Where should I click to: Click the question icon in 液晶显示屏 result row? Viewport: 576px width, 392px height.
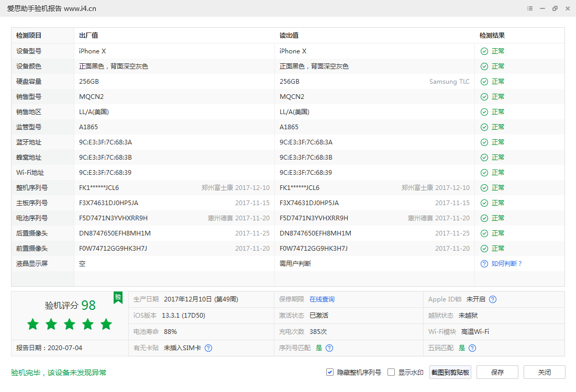pyautogui.click(x=483, y=263)
